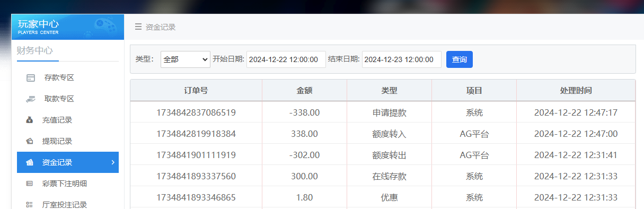Click the 订单号 column header
The image size is (644, 209).
pyautogui.click(x=196, y=91)
